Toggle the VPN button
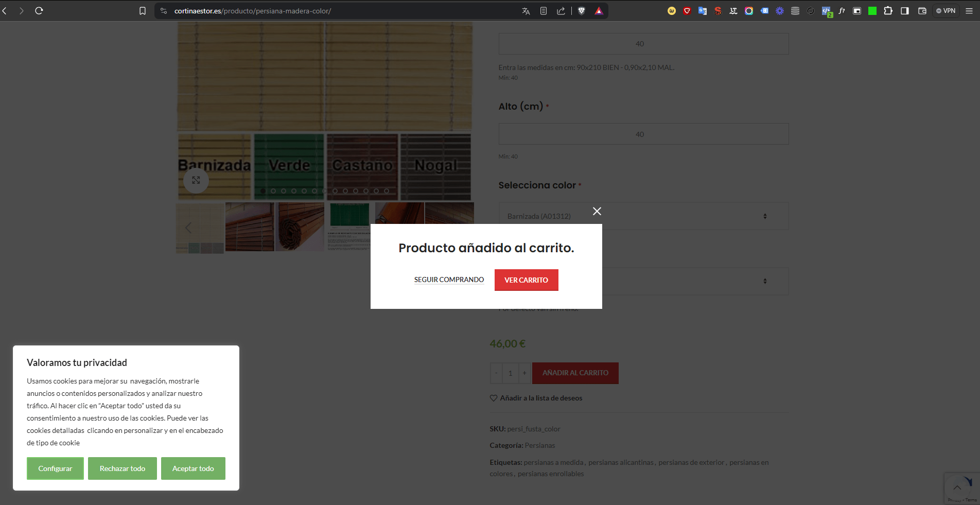The height and width of the screenshot is (505, 980). tap(946, 11)
